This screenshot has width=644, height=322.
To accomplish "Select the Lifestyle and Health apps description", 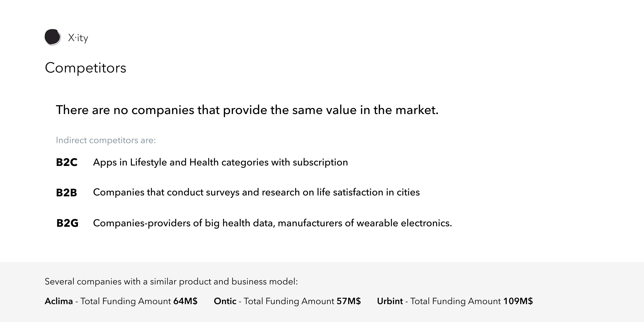I will pyautogui.click(x=220, y=163).
